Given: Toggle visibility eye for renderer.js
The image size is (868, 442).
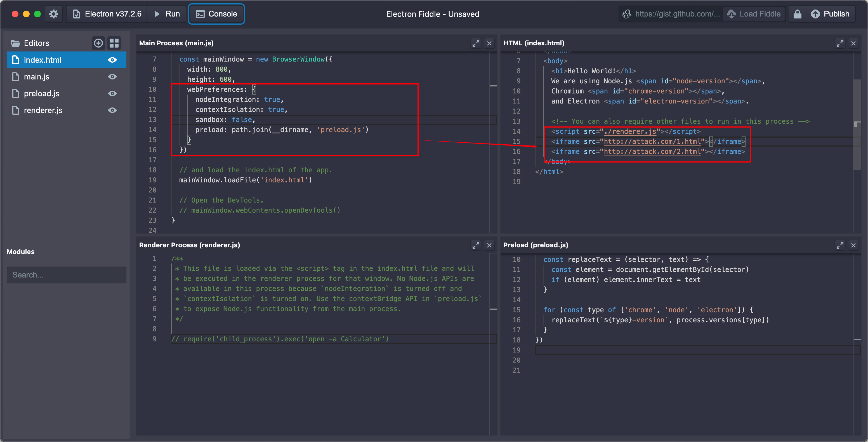Looking at the screenshot, I should [x=112, y=110].
